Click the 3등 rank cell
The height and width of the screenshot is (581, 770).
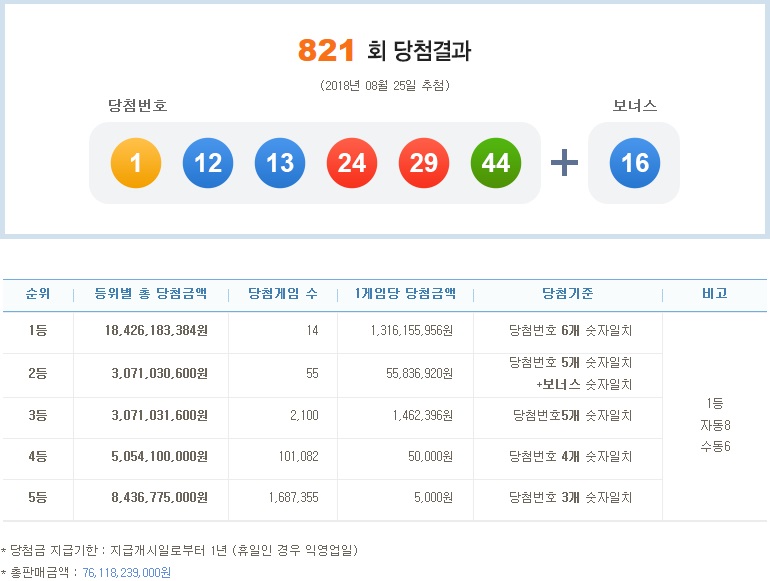point(38,415)
